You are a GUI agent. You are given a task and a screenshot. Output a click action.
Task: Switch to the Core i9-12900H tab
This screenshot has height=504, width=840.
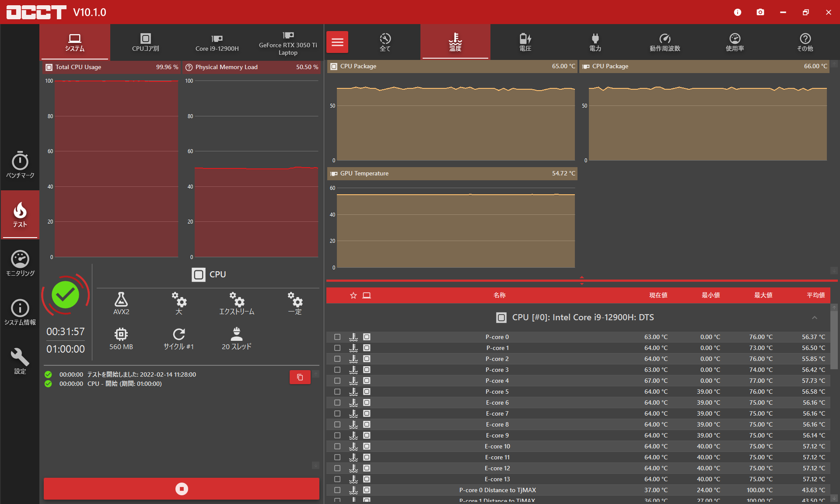point(217,42)
